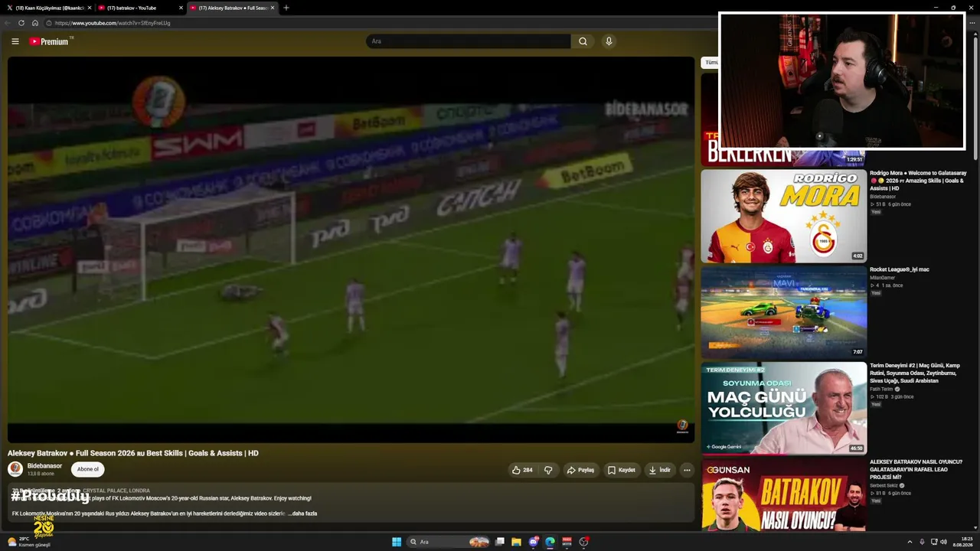The image size is (980, 551).
Task: Click the search magnifier button
Action: (583, 41)
